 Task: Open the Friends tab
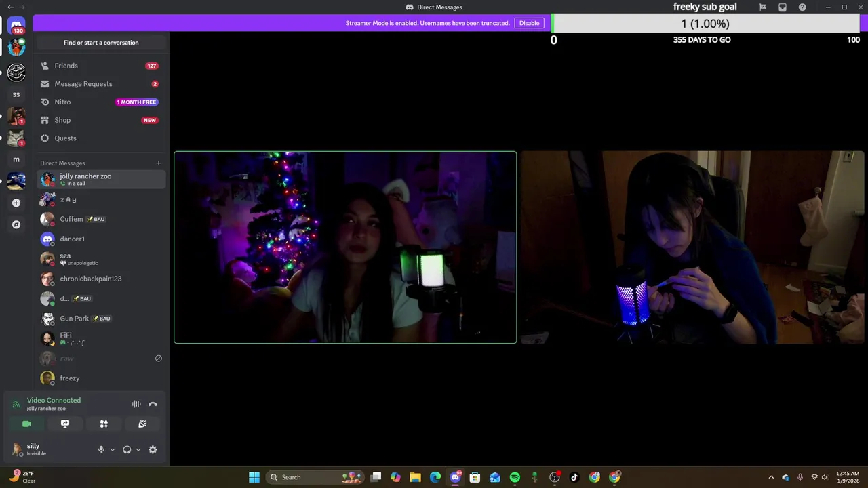101,66
